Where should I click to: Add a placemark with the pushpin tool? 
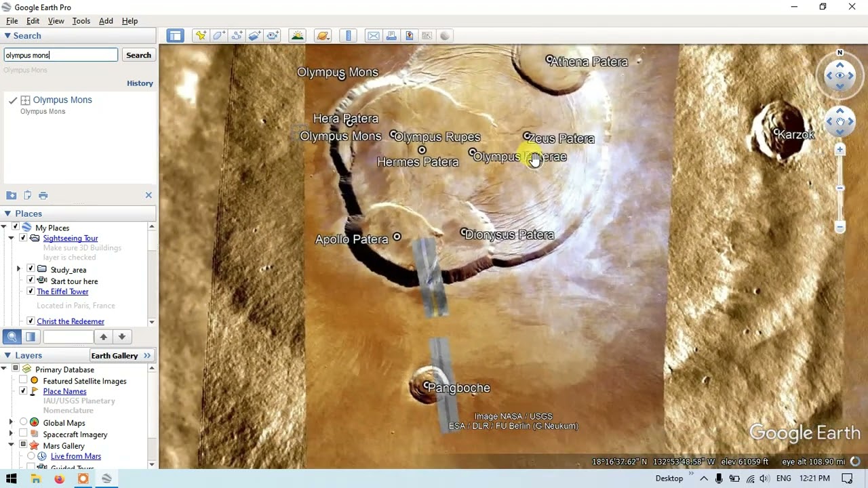201,36
